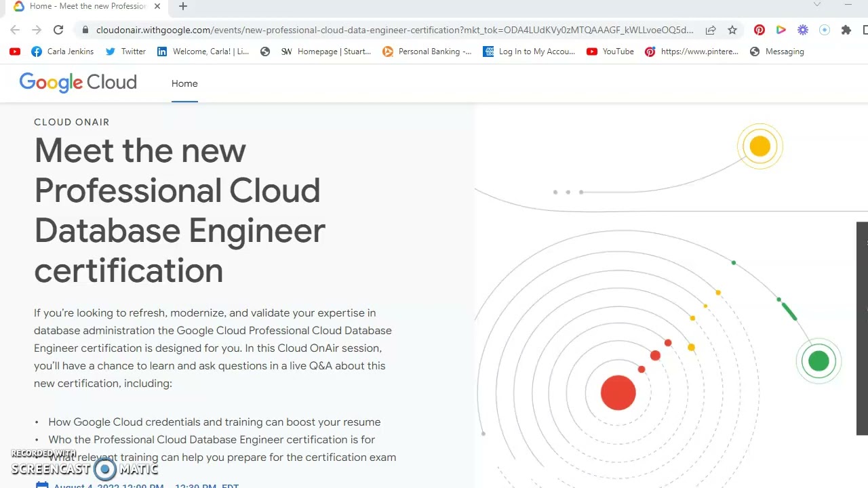Image resolution: width=868 pixels, height=488 pixels.
Task: Open the labeled YouTube bookmark
Action: click(x=610, y=52)
